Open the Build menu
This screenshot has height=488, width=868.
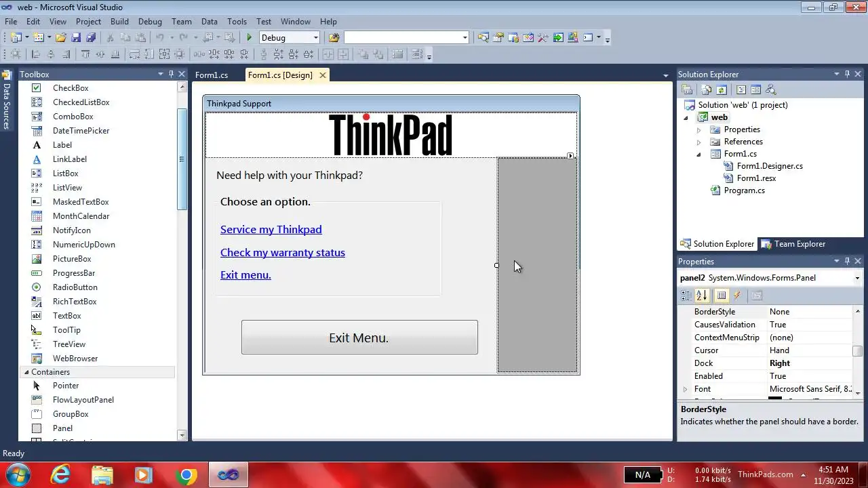[119, 22]
